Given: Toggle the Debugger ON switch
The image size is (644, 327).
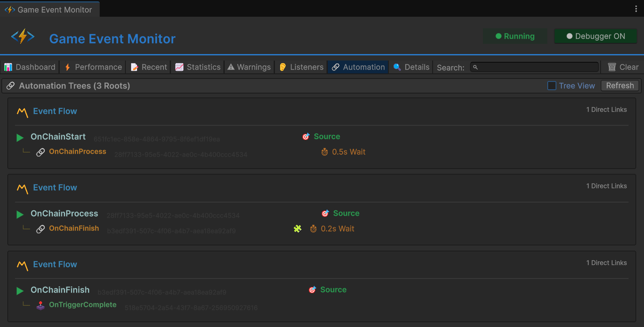Looking at the screenshot, I should click(x=595, y=36).
